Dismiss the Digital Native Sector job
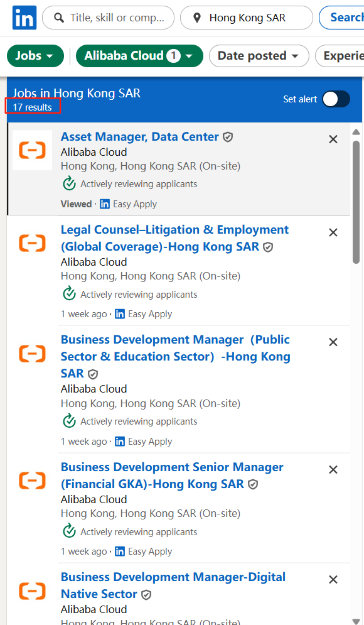The image size is (364, 625). click(333, 580)
